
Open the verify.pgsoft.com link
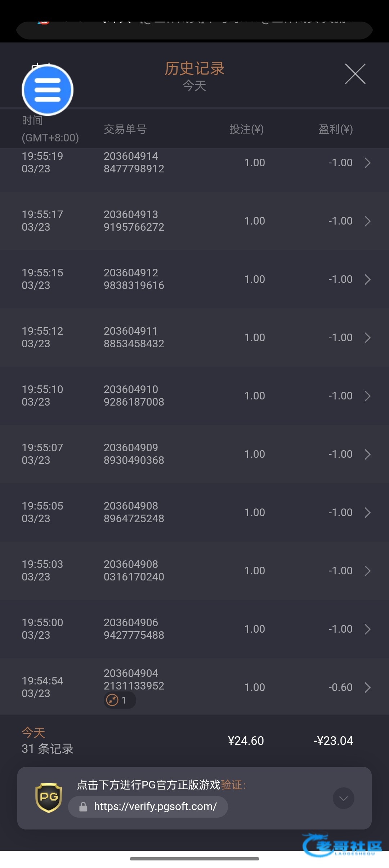click(155, 807)
